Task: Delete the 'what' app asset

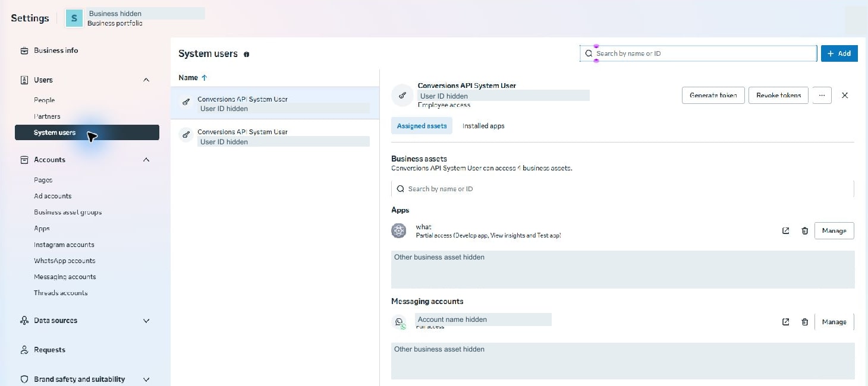Action: [805, 231]
